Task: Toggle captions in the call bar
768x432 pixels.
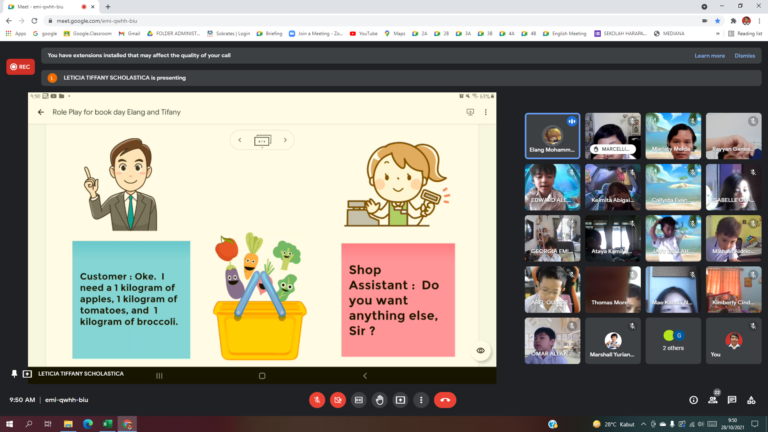Action: click(x=359, y=399)
